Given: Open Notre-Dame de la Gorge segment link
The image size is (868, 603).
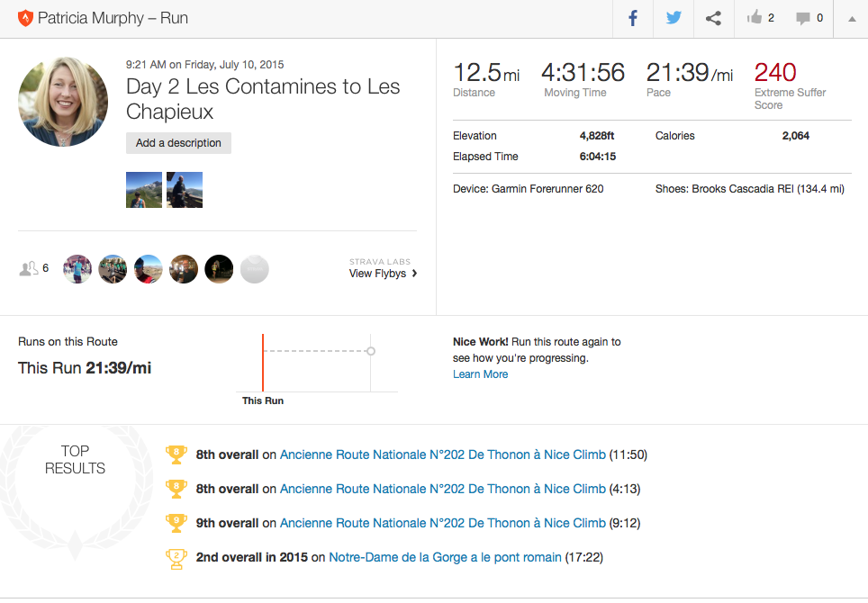Looking at the screenshot, I should 445,557.
